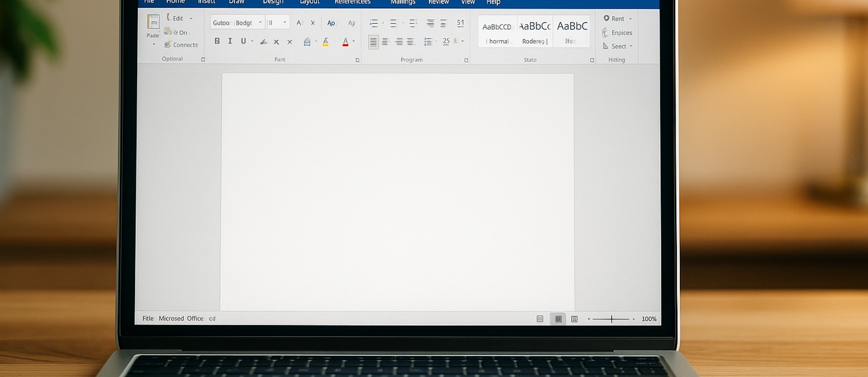Open the Design ribbon tab

[273, 3]
